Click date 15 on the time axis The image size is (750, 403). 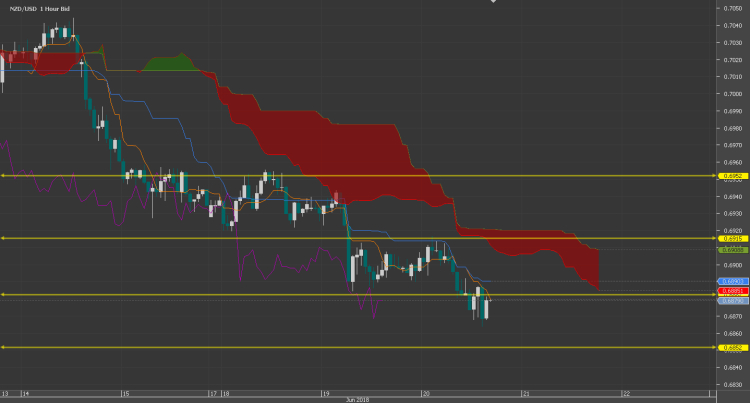[x=126, y=394]
